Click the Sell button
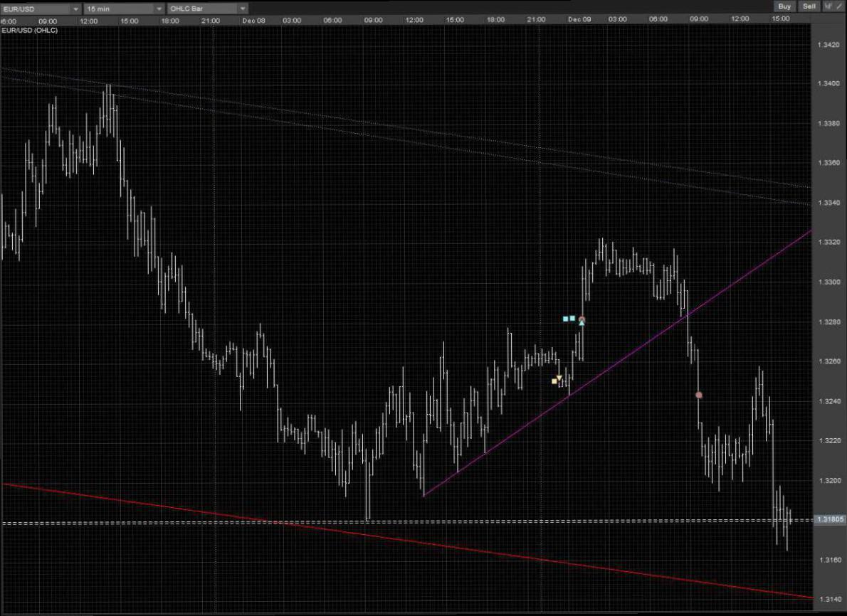 coord(809,6)
